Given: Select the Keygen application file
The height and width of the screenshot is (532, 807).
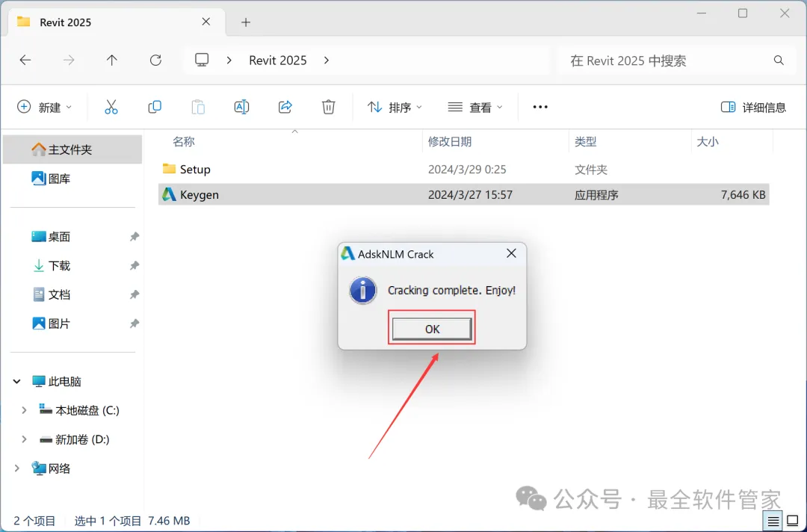Looking at the screenshot, I should [x=464, y=194].
